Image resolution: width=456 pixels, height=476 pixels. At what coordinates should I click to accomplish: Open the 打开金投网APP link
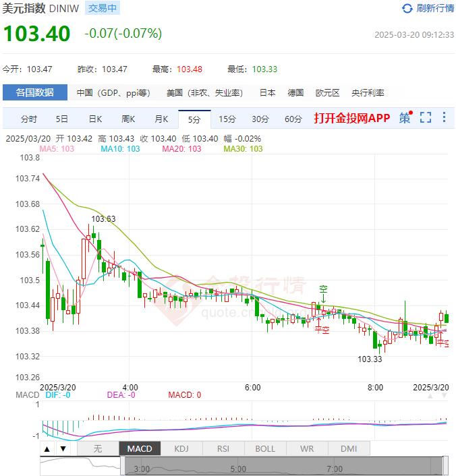pos(351,119)
